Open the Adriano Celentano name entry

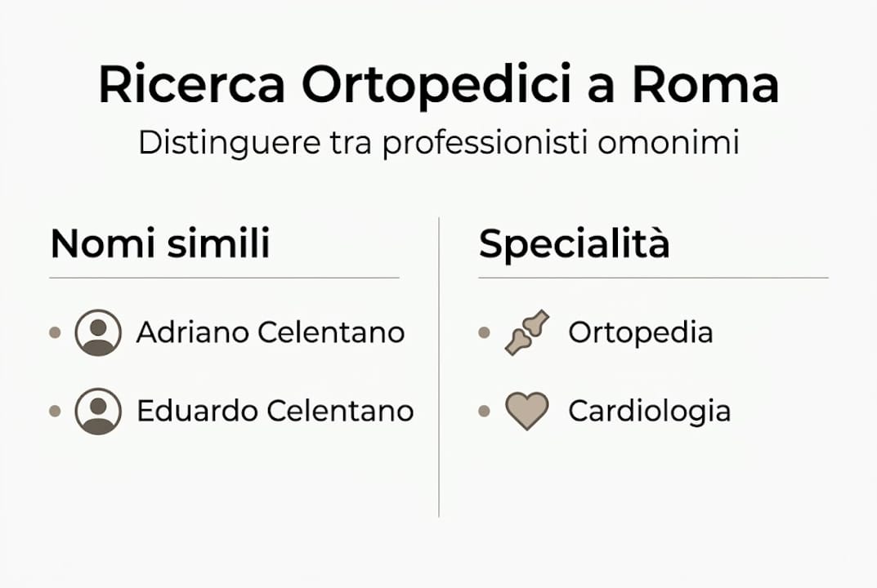(x=271, y=332)
